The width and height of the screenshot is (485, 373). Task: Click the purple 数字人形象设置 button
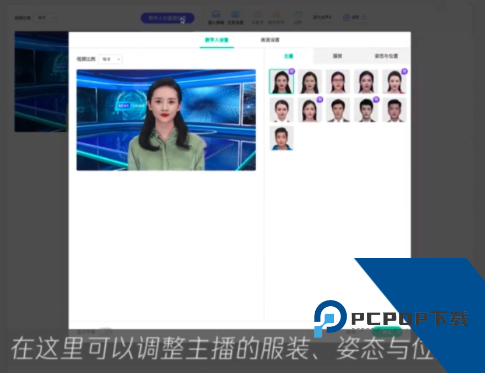167,18
